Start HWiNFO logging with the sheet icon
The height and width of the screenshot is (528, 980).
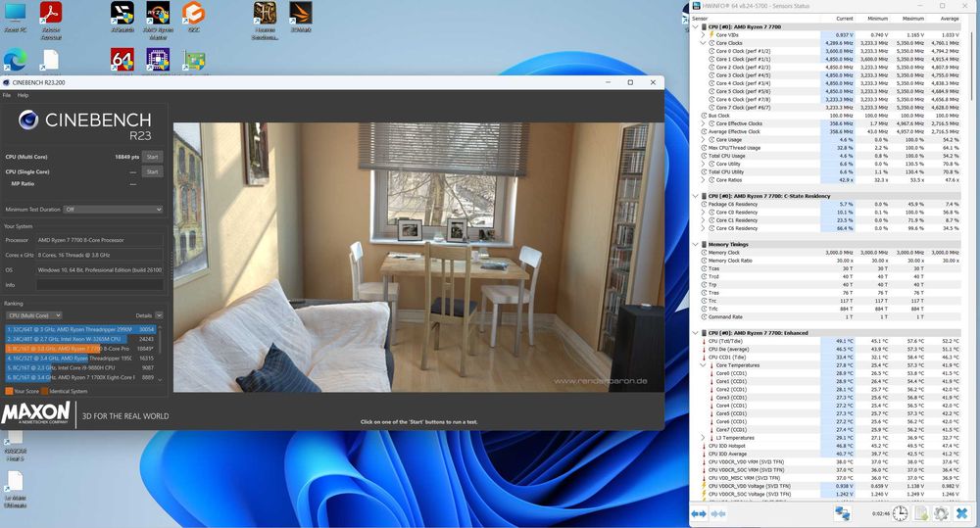click(920, 513)
